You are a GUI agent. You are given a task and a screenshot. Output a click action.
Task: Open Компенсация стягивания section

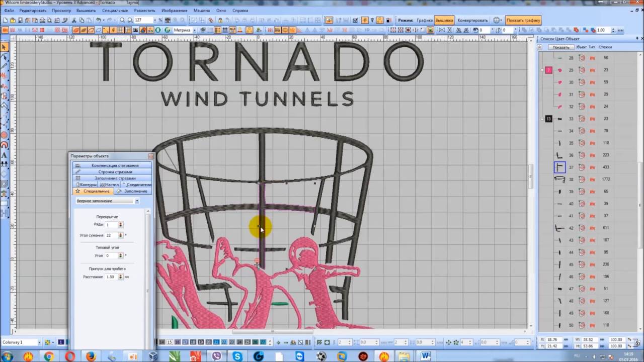tap(112, 165)
